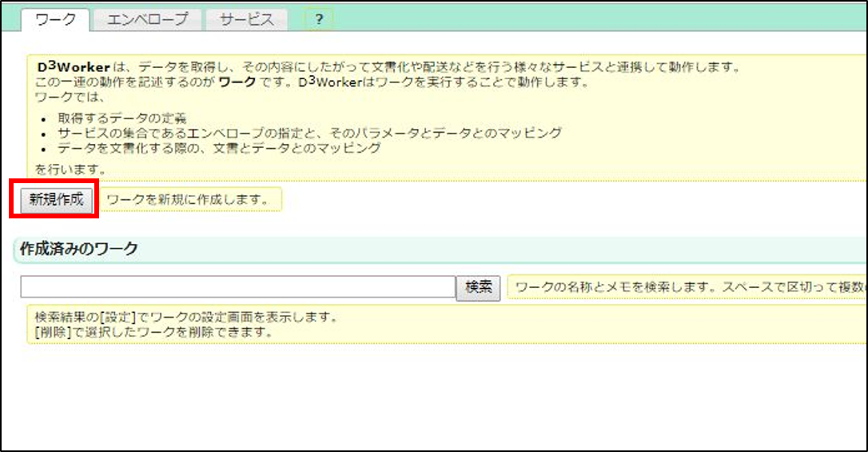Screen dimensions: 868x452
Task: Click the 取得するデータの定義 bullet item
Action: click(x=121, y=119)
